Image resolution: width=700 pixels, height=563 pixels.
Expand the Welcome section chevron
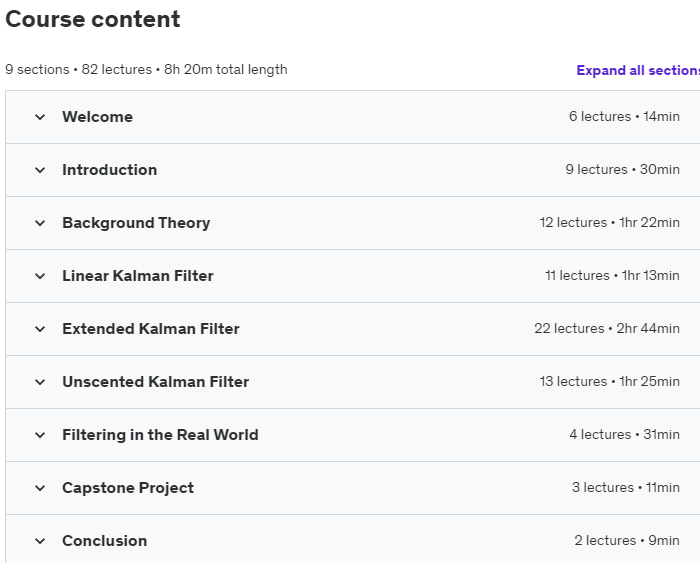pyautogui.click(x=40, y=117)
